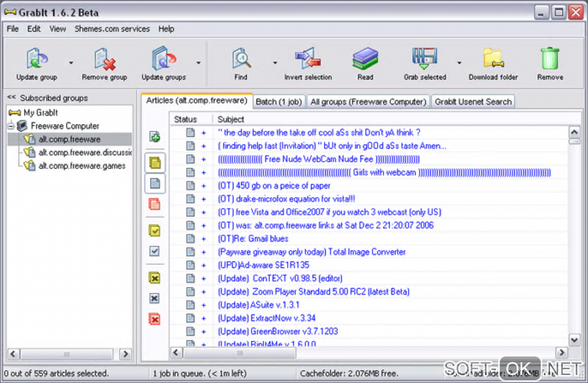
Task: Click groups tree scroll right arrow
Action: tap(126, 354)
